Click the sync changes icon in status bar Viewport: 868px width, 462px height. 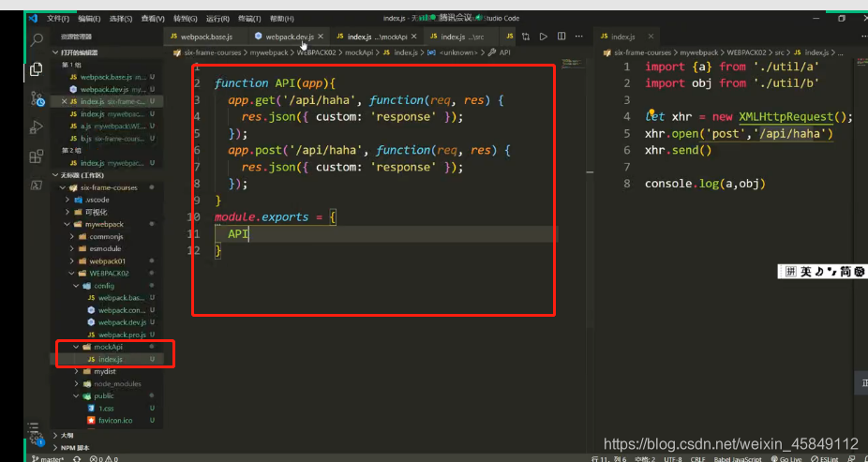click(x=77, y=458)
